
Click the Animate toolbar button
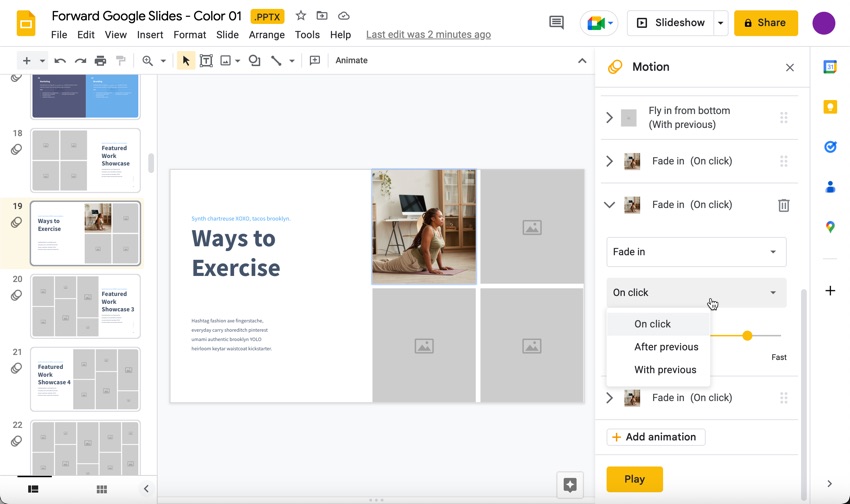click(x=351, y=61)
